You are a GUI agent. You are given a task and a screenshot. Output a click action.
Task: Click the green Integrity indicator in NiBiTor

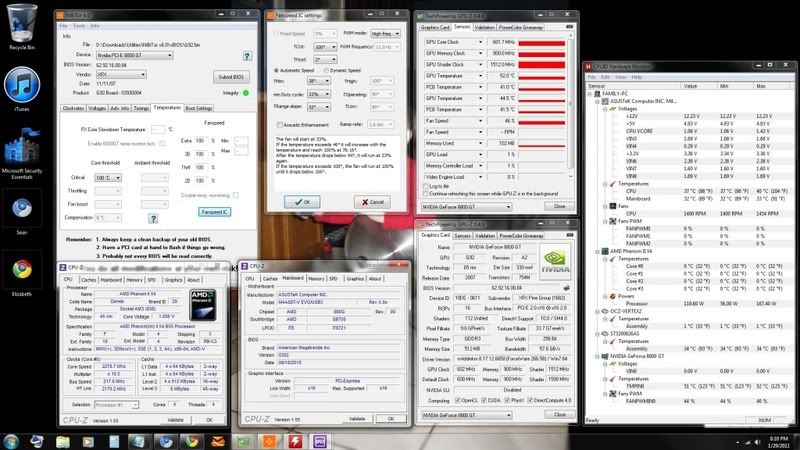tap(246, 93)
